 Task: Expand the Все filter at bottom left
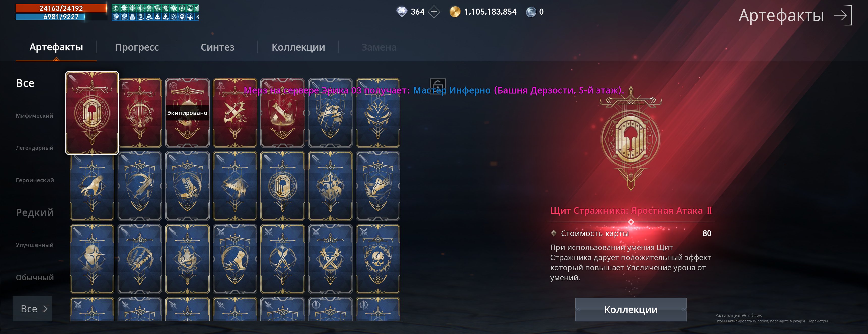tap(32, 309)
